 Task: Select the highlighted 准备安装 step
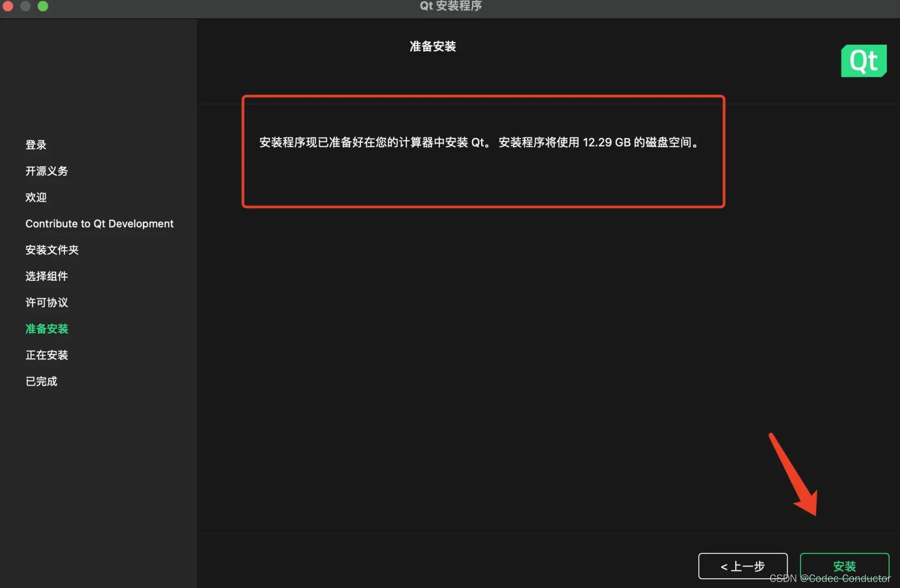tap(46, 328)
